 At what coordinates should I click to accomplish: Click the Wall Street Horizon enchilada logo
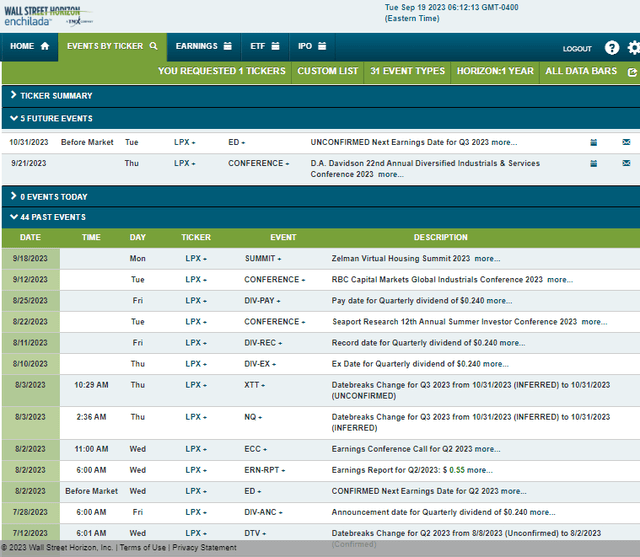(48, 16)
